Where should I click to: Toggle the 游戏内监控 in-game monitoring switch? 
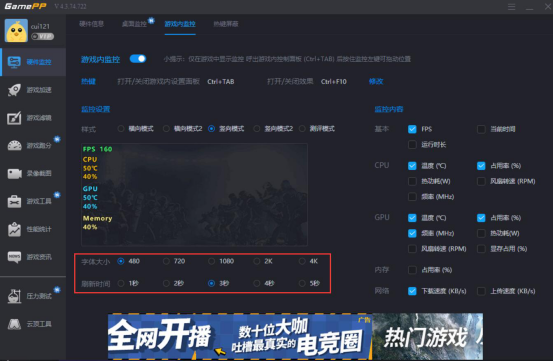coord(138,59)
